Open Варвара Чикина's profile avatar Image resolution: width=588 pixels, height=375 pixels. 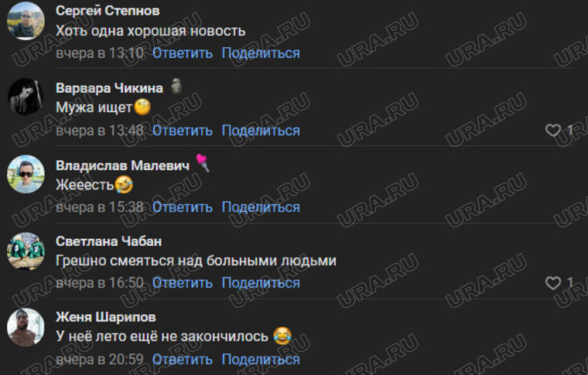point(26,97)
